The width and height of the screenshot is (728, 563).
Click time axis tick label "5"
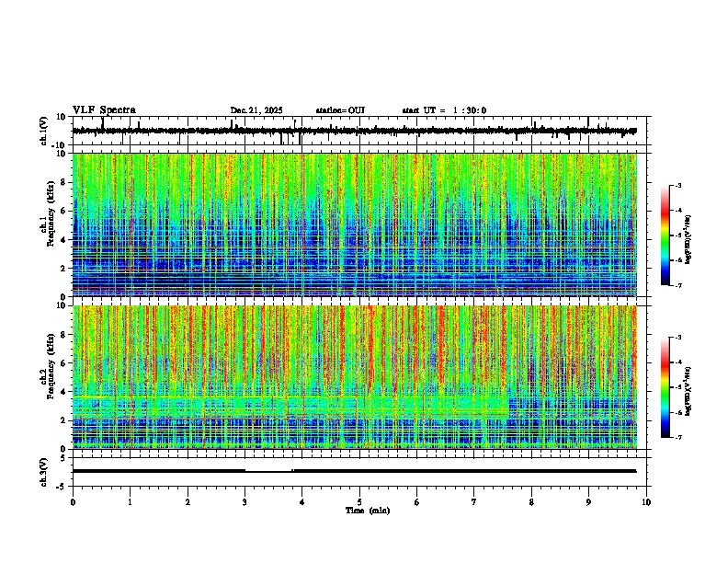click(359, 502)
